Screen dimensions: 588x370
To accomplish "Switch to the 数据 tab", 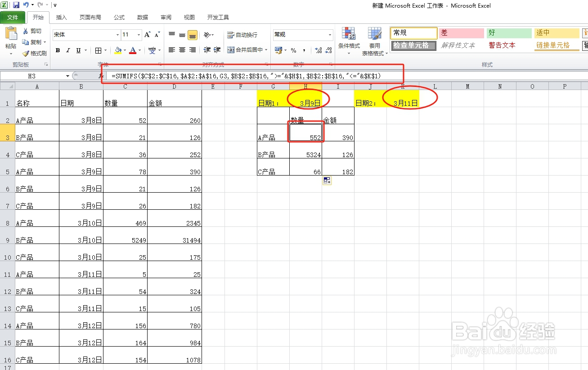I will tap(143, 18).
